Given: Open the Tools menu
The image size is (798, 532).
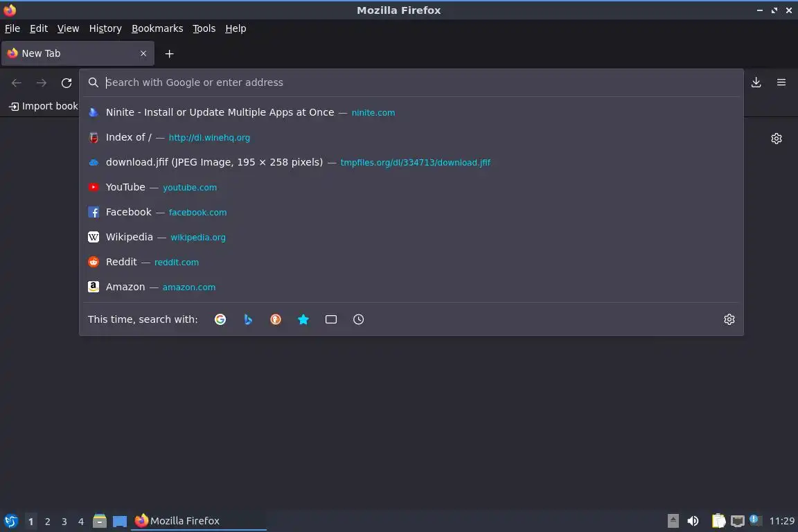Looking at the screenshot, I should (204, 28).
